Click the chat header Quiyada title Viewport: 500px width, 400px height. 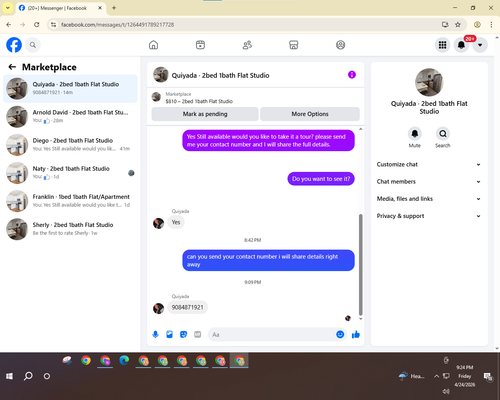pos(220,75)
